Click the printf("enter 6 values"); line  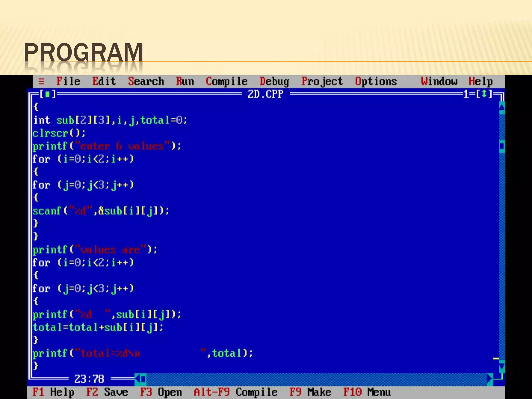(x=107, y=146)
